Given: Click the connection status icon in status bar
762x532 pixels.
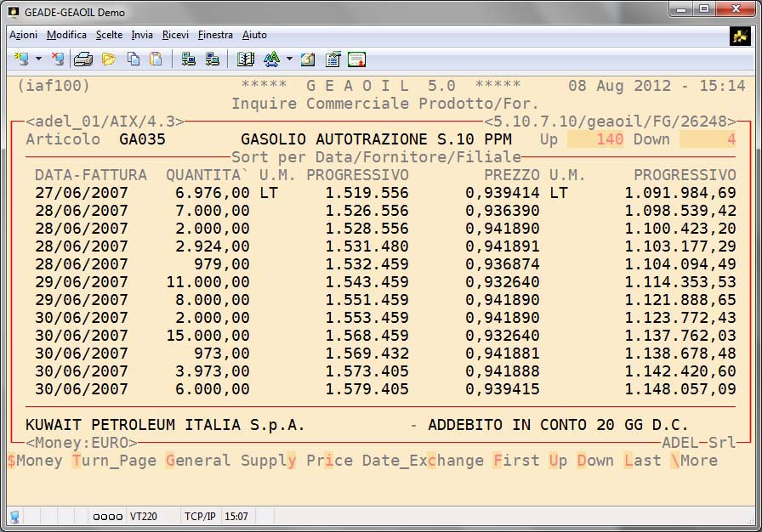Looking at the screenshot, I should click(14, 516).
